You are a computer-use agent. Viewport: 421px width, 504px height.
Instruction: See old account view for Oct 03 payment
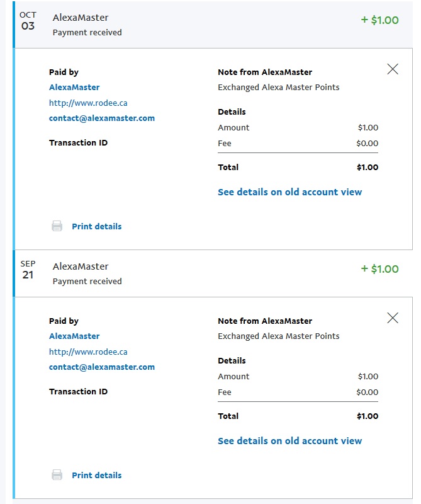click(289, 192)
